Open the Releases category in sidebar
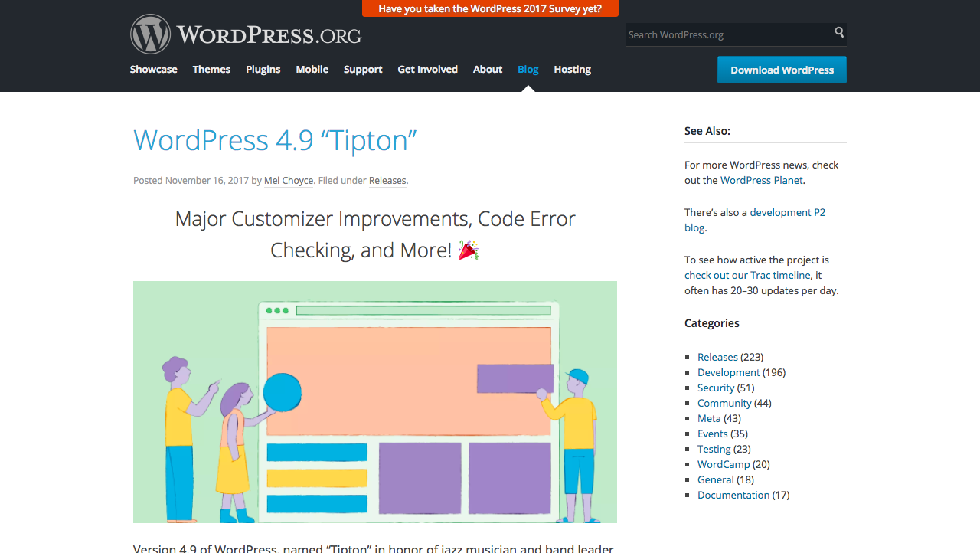 tap(717, 358)
